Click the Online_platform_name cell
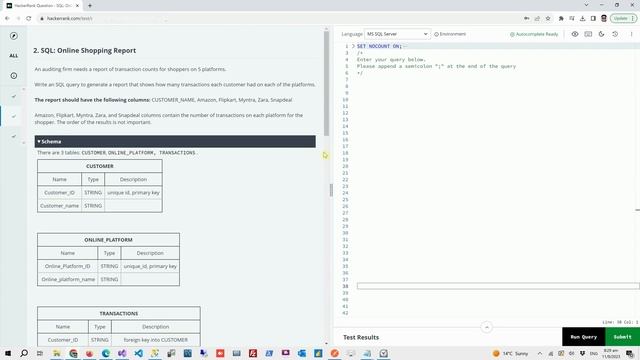Viewport: 640px width, 360px height. tap(68, 279)
